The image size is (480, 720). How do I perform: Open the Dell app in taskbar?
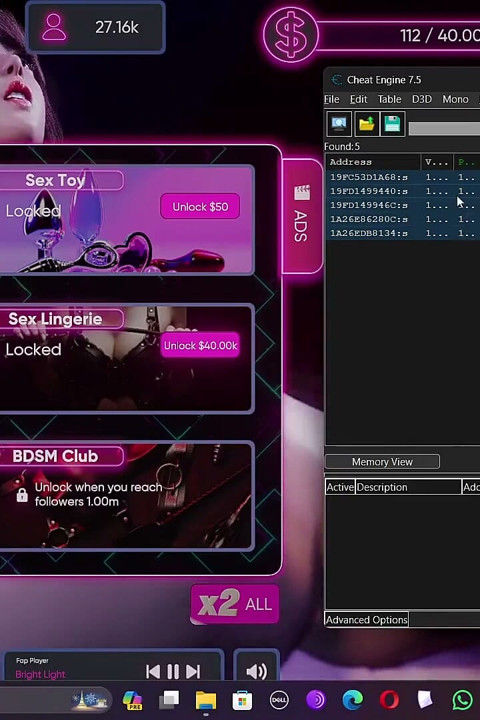click(x=279, y=700)
